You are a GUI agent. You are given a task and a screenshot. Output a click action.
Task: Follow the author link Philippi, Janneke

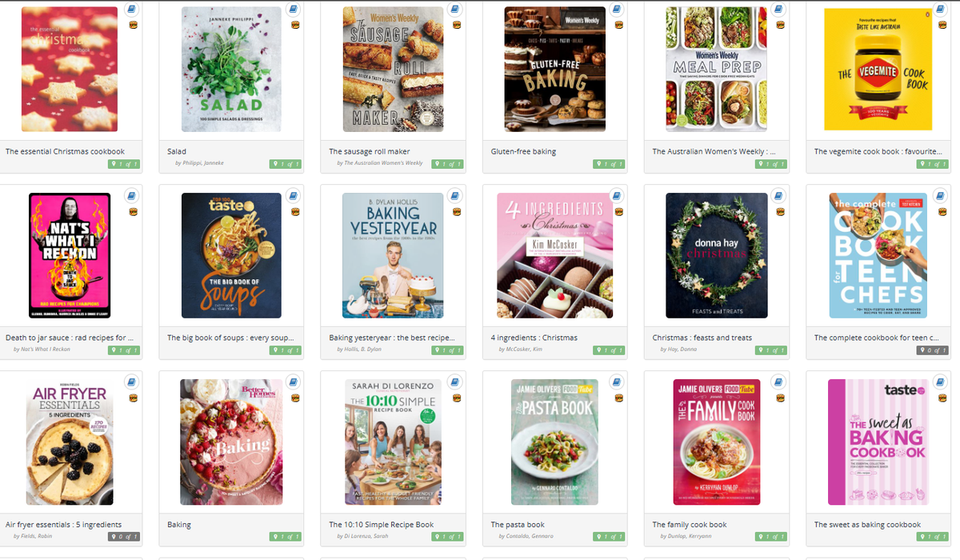(x=199, y=162)
